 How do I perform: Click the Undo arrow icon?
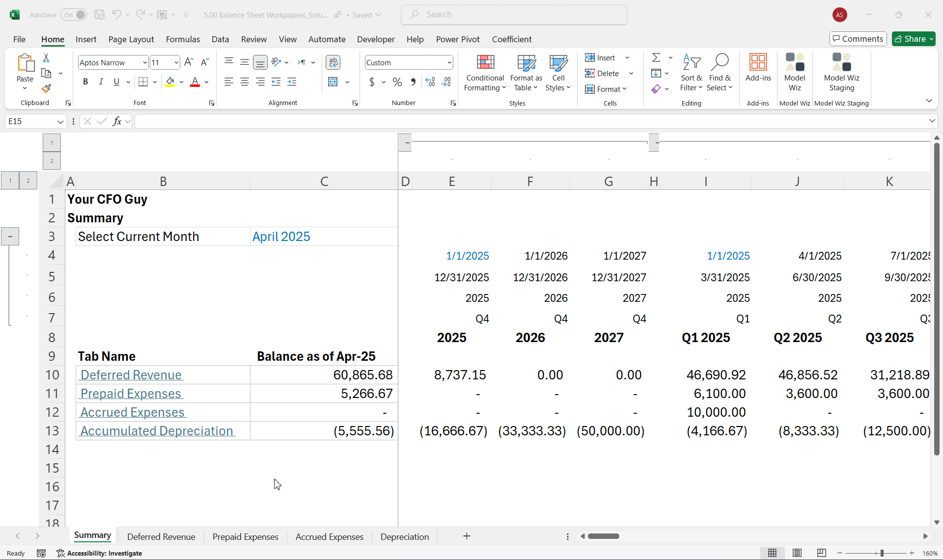pos(116,15)
